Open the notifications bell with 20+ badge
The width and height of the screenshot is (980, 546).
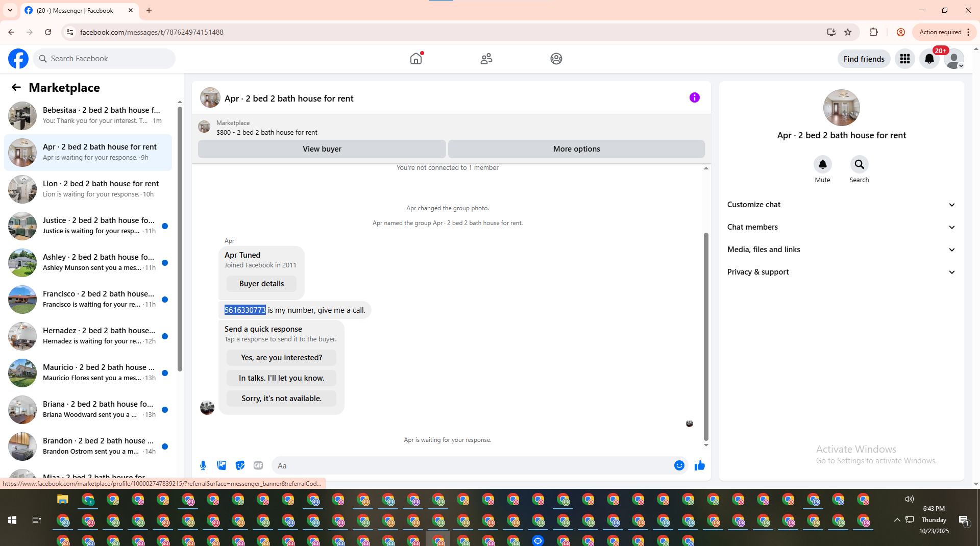[x=929, y=59]
